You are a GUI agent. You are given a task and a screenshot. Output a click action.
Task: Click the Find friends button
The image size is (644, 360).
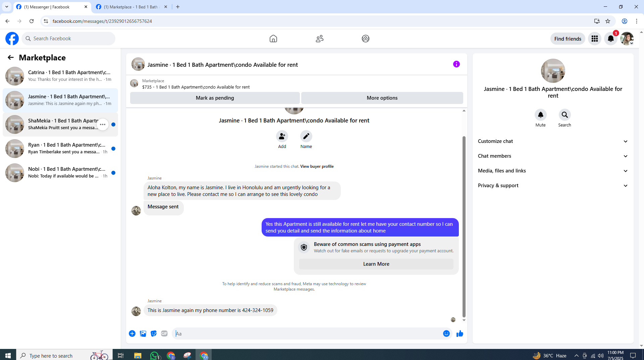click(568, 39)
